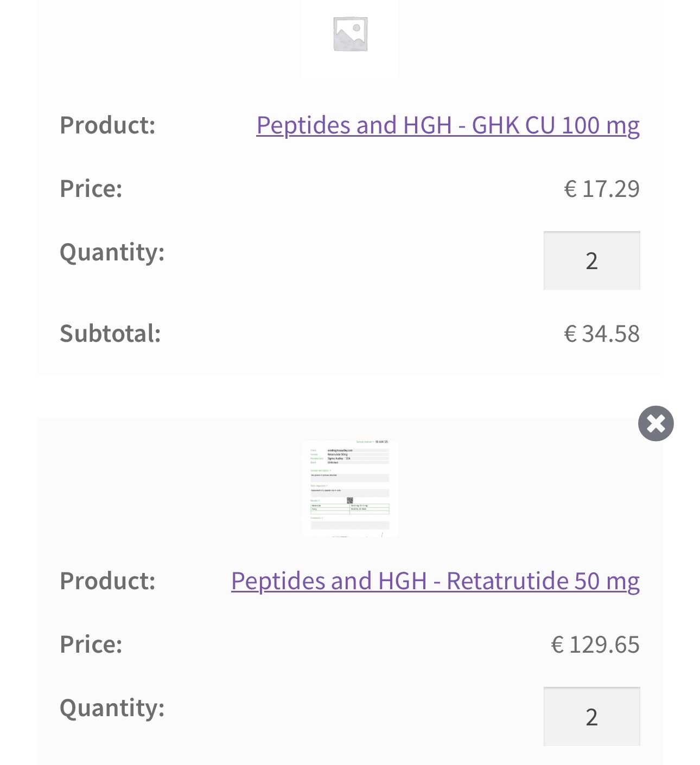Click the GHK CU price € 17.29
The width and height of the screenshot is (700, 765).
602,189
